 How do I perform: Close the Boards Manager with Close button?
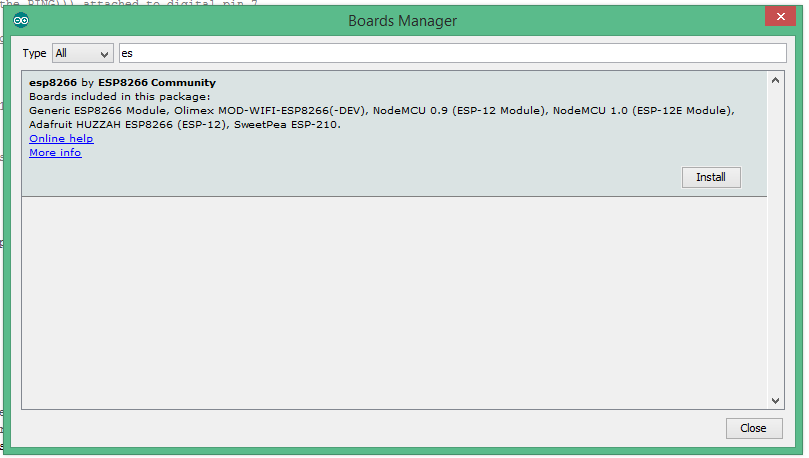pyautogui.click(x=754, y=428)
